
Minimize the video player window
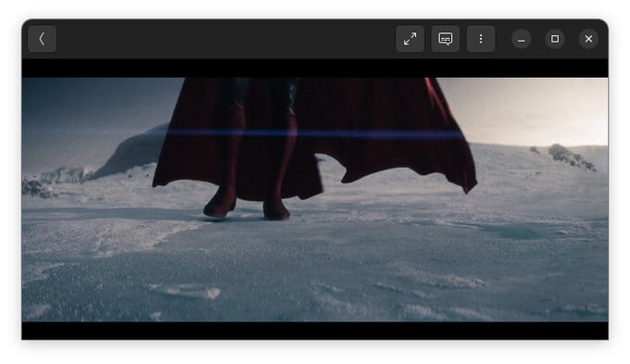[521, 39]
